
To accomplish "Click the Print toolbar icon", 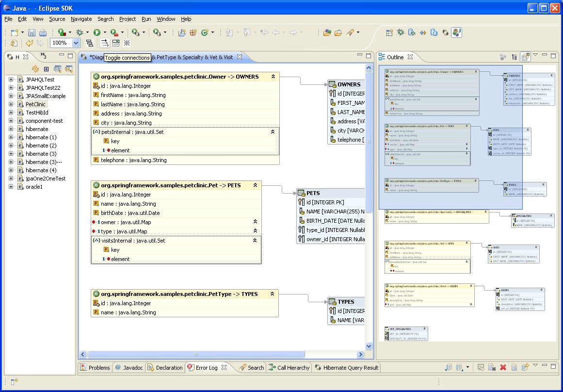I will pyautogui.click(x=43, y=33).
